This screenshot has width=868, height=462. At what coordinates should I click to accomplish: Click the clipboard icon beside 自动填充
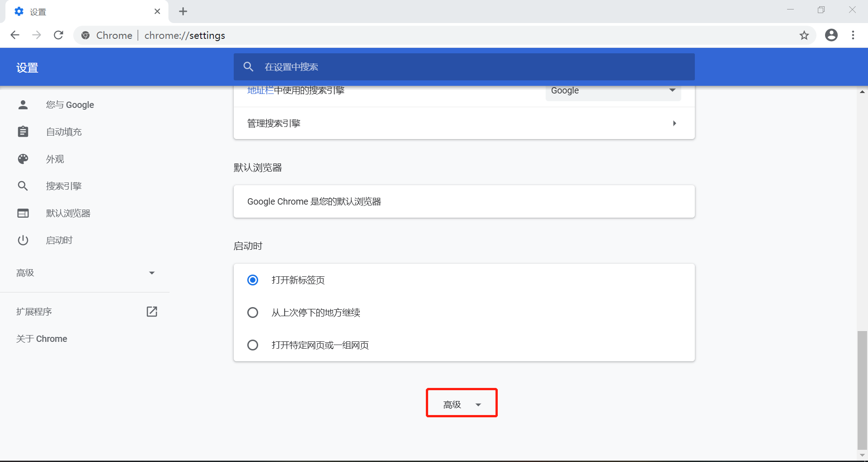[23, 132]
